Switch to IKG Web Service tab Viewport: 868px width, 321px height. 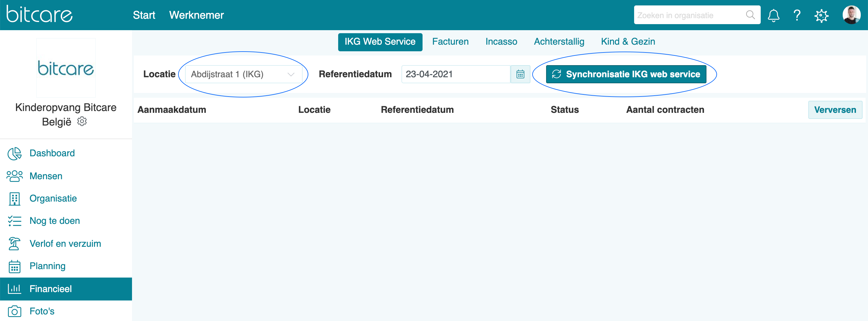(380, 42)
